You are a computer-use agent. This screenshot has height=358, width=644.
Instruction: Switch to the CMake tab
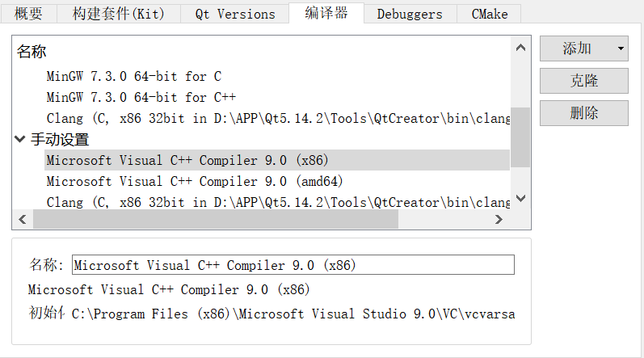coord(489,15)
